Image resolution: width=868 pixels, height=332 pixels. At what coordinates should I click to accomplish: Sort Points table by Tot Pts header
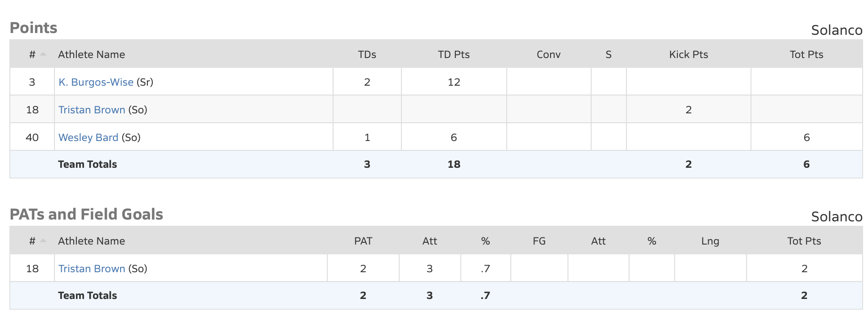point(806,54)
